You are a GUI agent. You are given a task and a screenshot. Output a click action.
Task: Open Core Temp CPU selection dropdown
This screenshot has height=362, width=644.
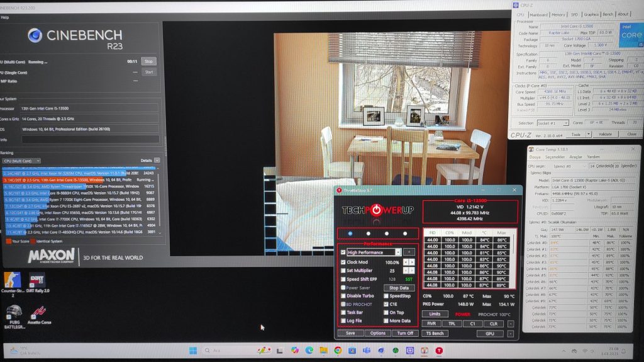pyautogui.click(x=569, y=166)
